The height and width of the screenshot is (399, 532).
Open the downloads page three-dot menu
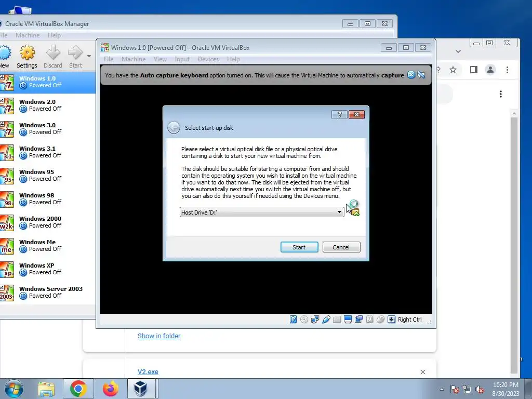point(501,94)
